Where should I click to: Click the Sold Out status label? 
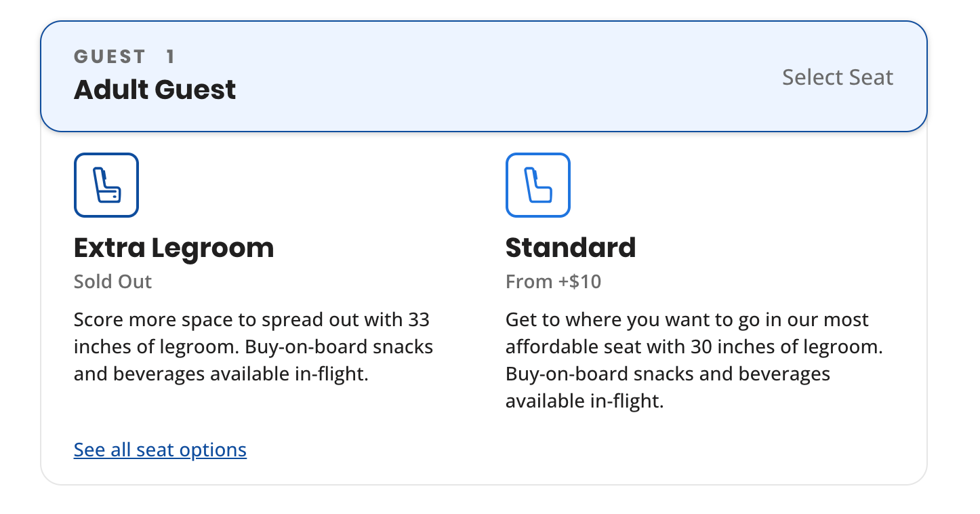(x=113, y=281)
